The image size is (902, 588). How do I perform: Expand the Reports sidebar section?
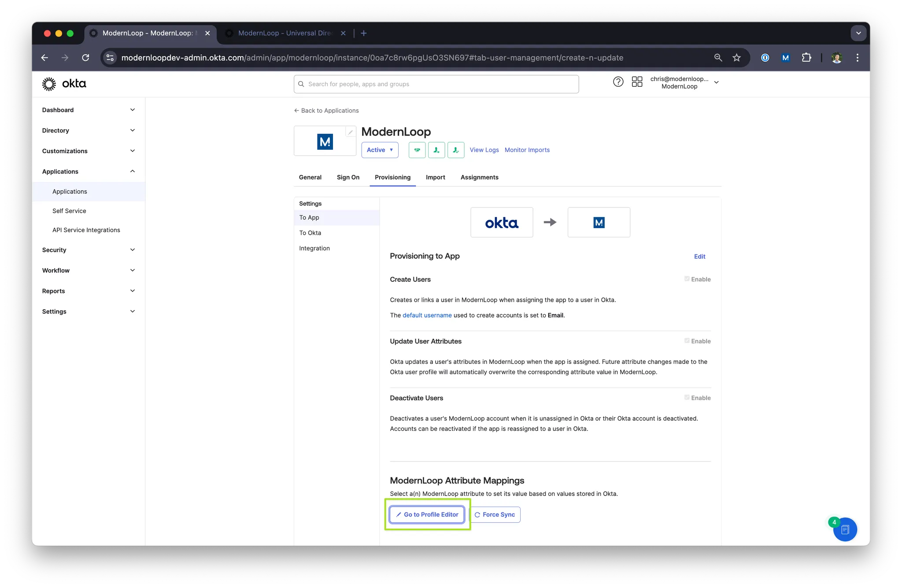89,291
